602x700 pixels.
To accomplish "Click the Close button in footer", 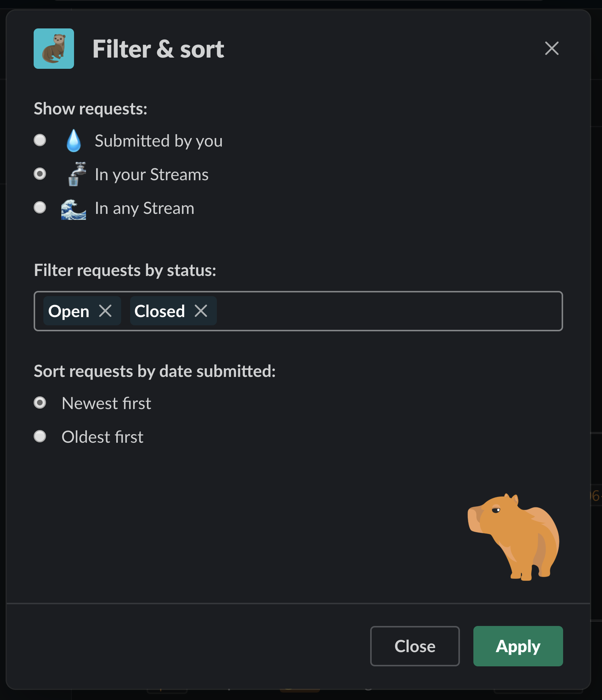I will point(415,646).
